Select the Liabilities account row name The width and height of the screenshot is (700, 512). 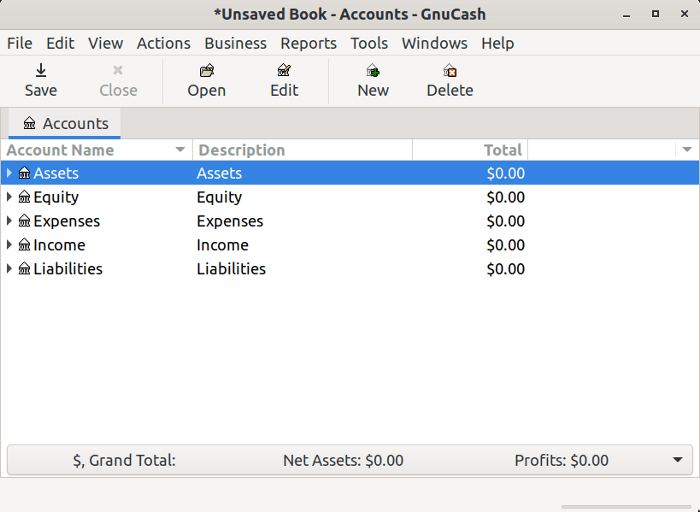tap(68, 269)
